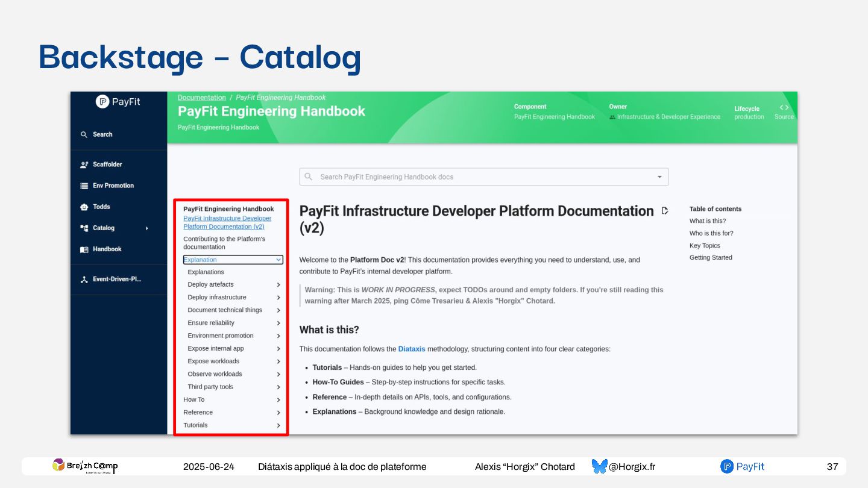Open Env Promotion from the sidebar
This screenshot has height=488, width=868.
[x=113, y=186]
